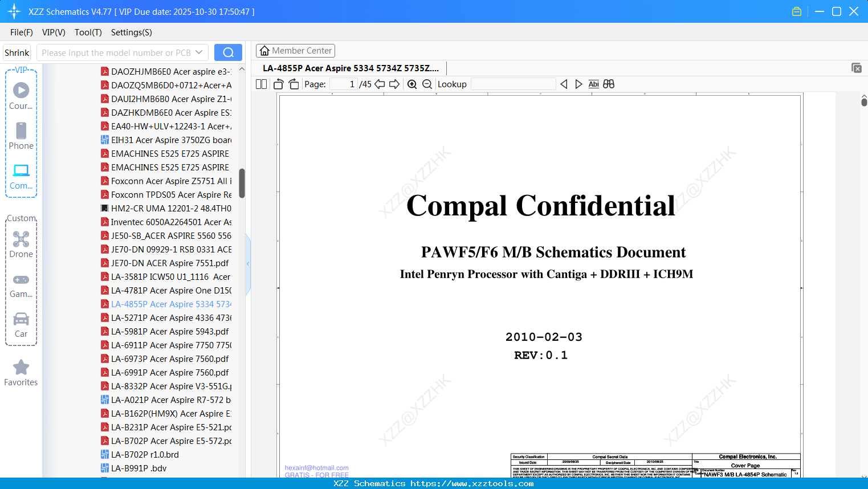The image size is (868, 489).
Task: Collapse the file list panel handle
Action: point(248,264)
